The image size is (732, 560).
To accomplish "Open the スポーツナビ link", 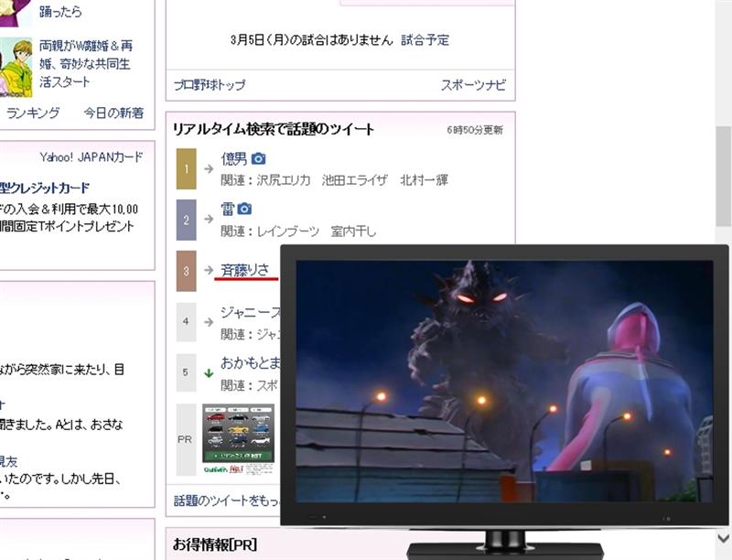I will point(473,85).
